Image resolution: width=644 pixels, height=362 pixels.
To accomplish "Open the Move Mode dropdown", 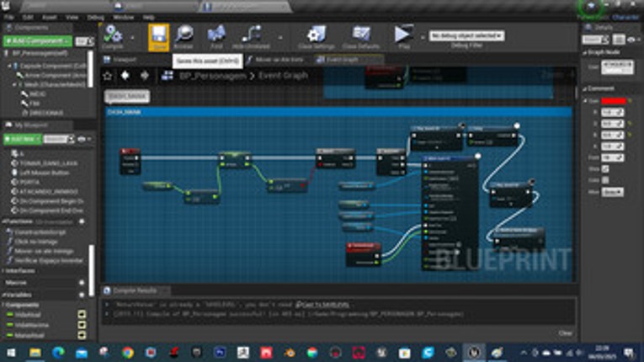I will (x=612, y=192).
